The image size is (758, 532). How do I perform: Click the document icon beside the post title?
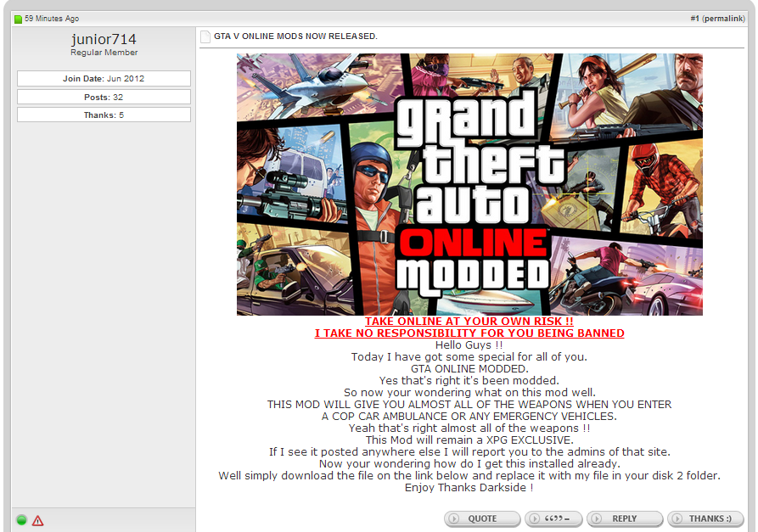tap(205, 36)
